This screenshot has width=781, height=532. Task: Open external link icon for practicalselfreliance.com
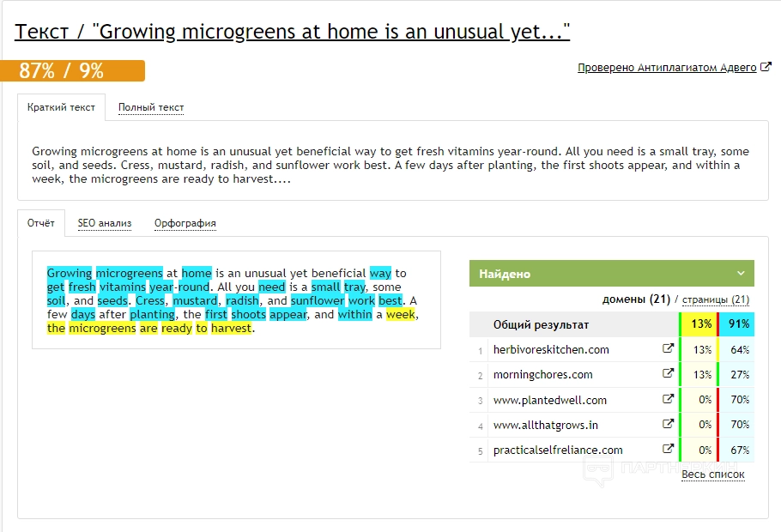pyautogui.click(x=668, y=449)
